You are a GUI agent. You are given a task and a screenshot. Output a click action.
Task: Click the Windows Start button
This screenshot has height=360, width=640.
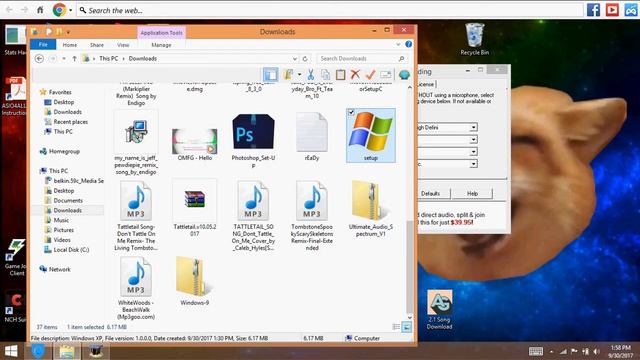(11, 351)
